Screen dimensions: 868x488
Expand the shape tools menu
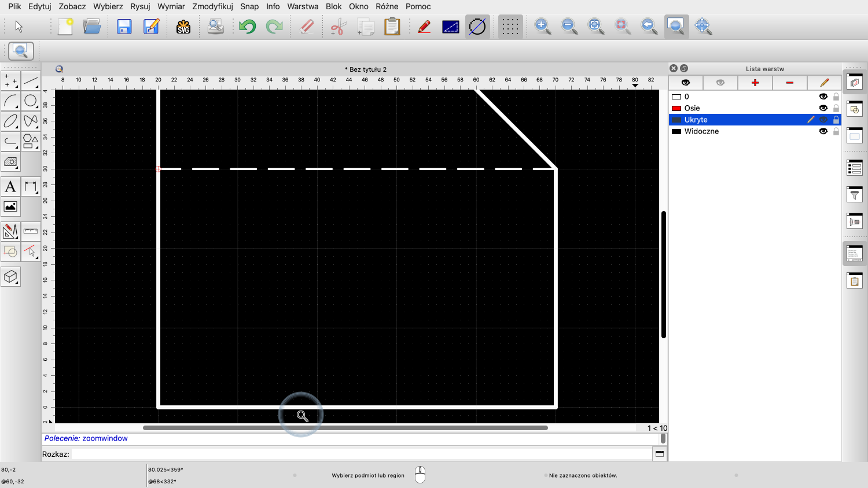[31, 141]
